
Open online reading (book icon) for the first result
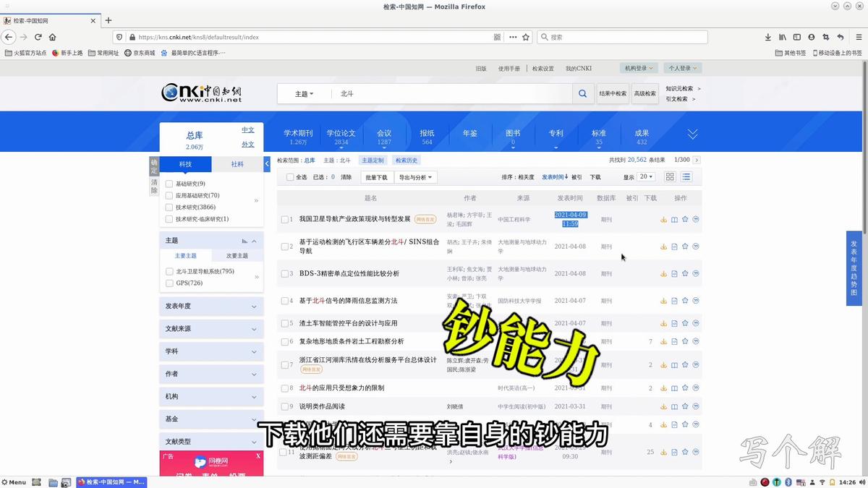click(673, 220)
